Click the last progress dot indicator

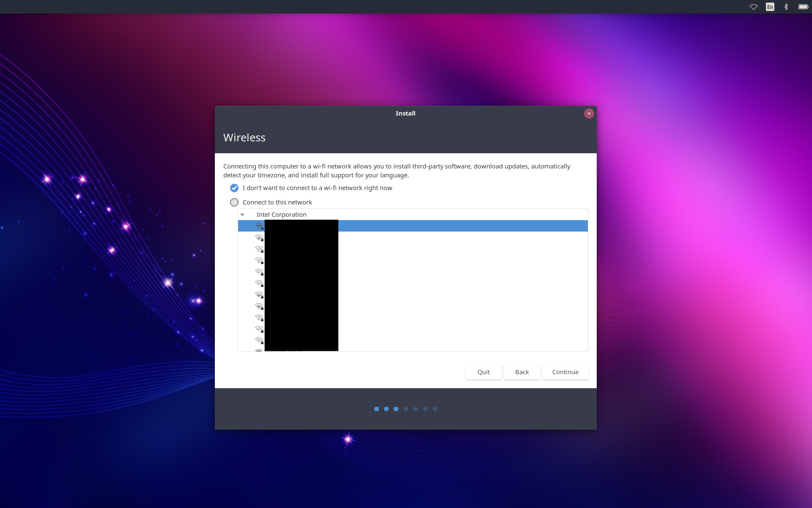435,409
